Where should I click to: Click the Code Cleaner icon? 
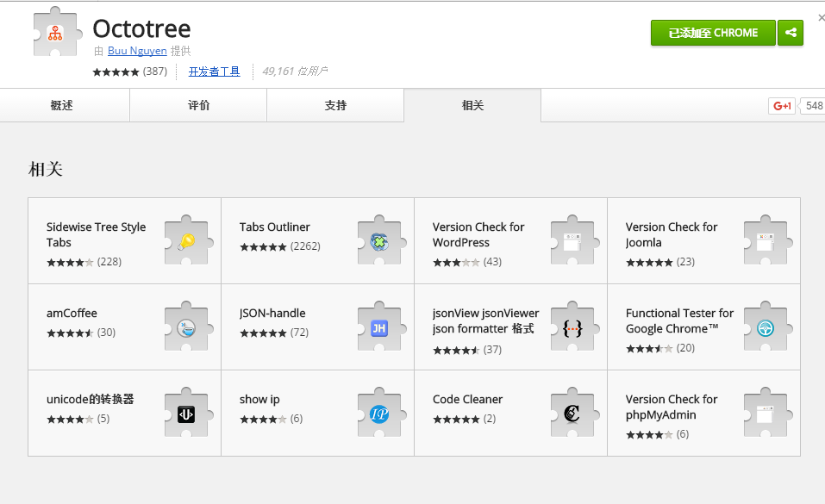click(573, 412)
